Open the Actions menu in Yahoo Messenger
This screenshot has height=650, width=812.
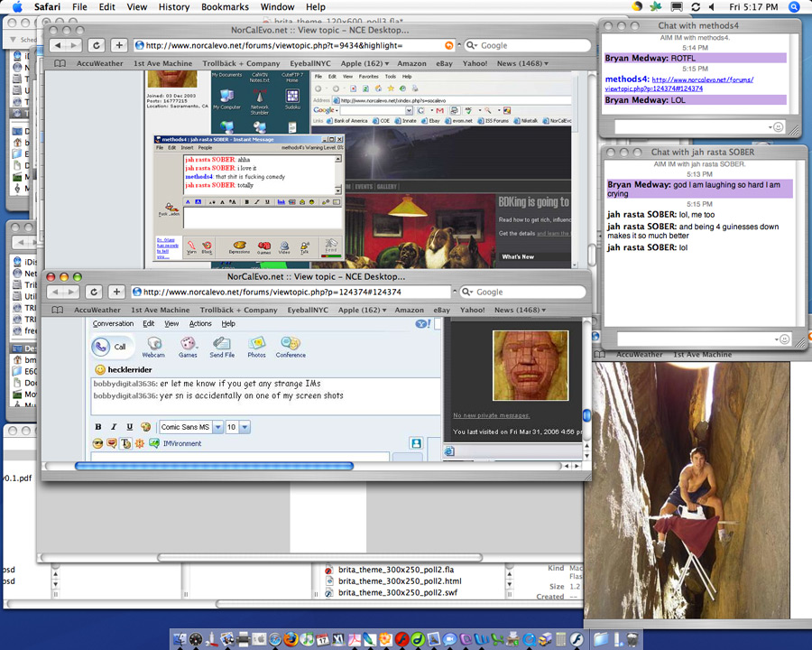(x=200, y=323)
